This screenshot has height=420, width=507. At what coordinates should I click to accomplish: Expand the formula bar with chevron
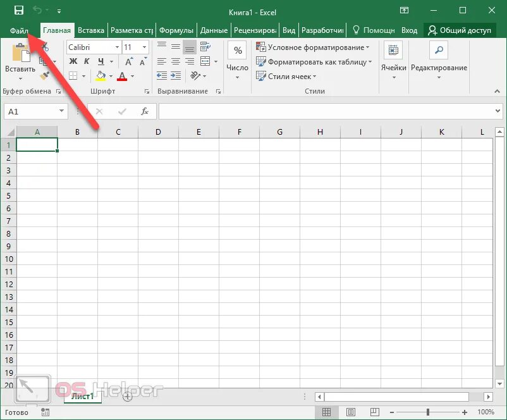(x=498, y=111)
